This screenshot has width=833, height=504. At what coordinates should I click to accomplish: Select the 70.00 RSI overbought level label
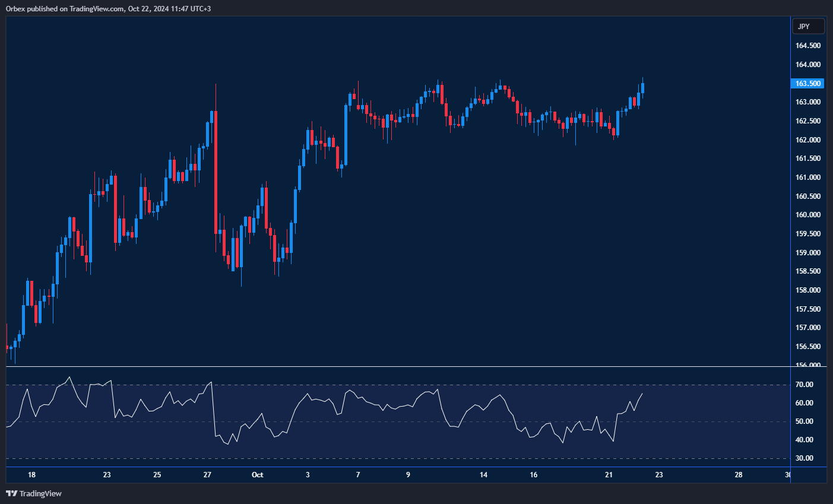pyautogui.click(x=805, y=385)
